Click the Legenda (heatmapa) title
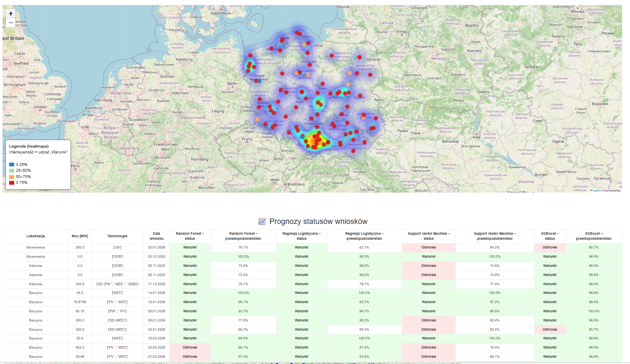Viewport: 630px width, 364px height. click(x=29, y=146)
